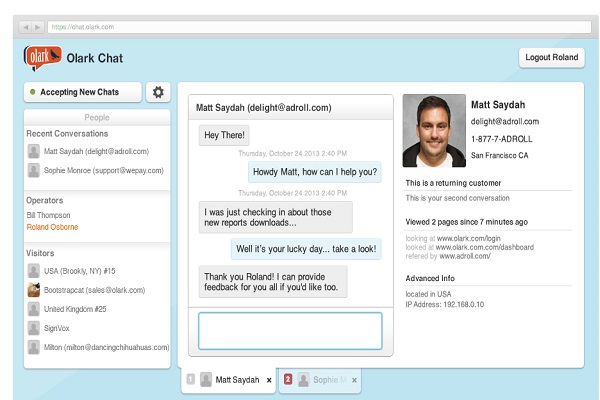
Task: Click 'Howdy Matt, how can I help you?' message
Action: tap(315, 172)
